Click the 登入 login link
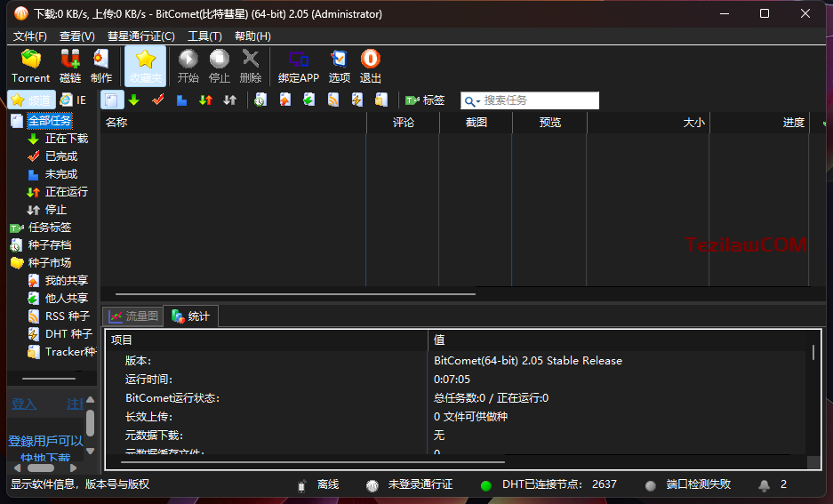The image size is (833, 504). (x=24, y=404)
